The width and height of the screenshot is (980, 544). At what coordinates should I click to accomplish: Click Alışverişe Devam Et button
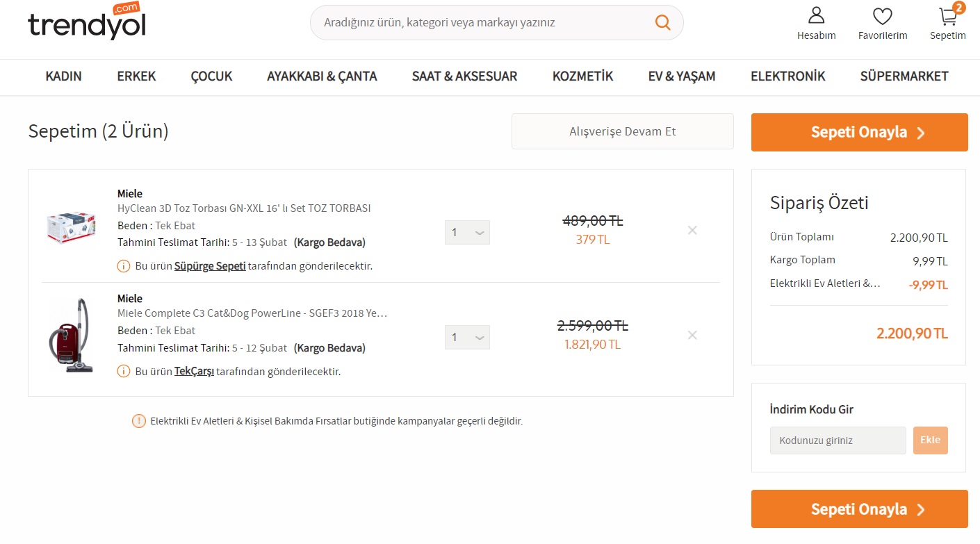click(623, 131)
